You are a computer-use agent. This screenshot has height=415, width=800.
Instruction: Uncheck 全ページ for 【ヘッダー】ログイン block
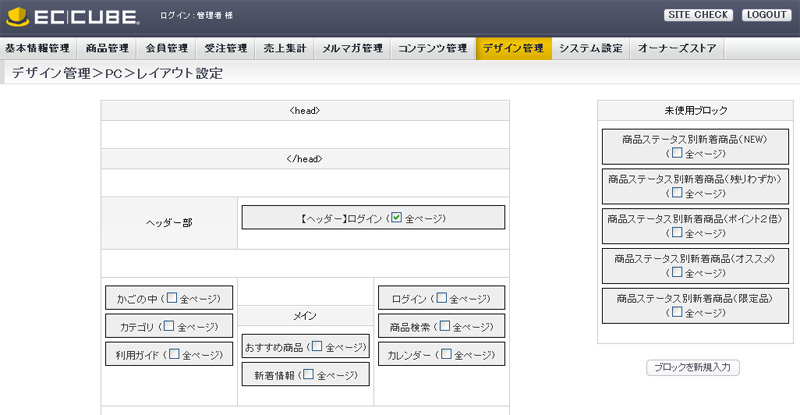click(x=396, y=217)
